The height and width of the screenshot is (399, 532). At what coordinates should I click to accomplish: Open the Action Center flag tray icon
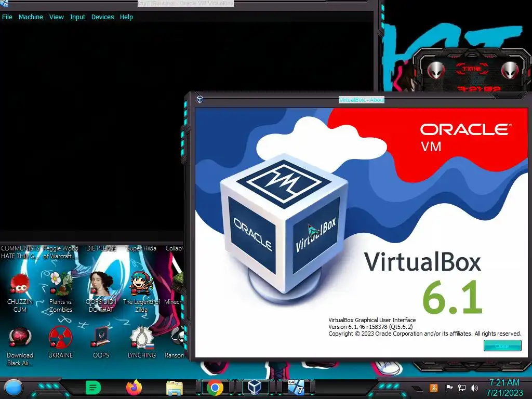[449, 388]
